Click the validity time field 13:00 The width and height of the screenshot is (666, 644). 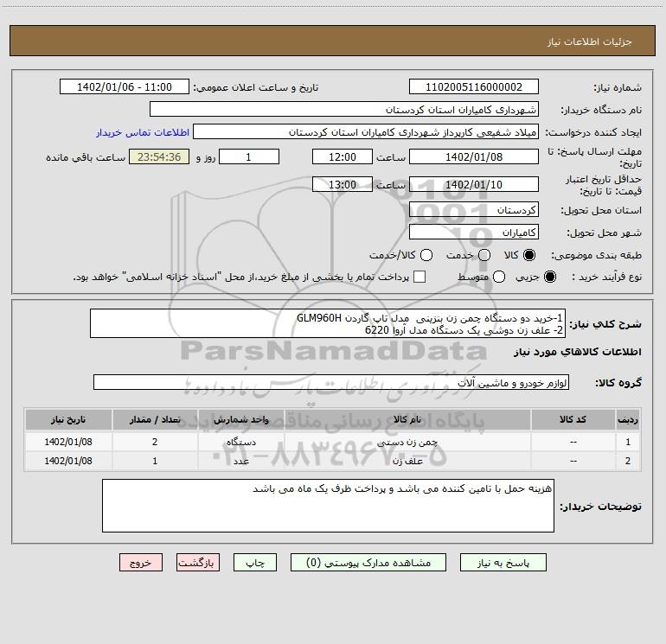(343, 184)
